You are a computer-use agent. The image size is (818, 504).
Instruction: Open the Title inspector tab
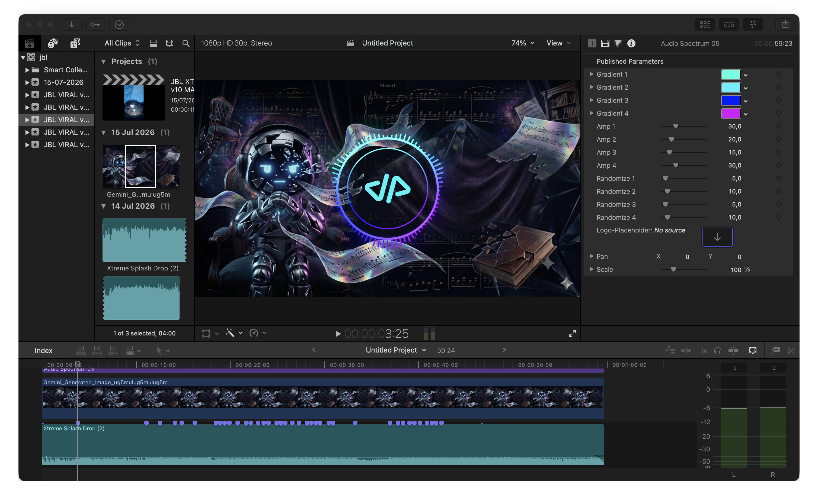coord(592,43)
